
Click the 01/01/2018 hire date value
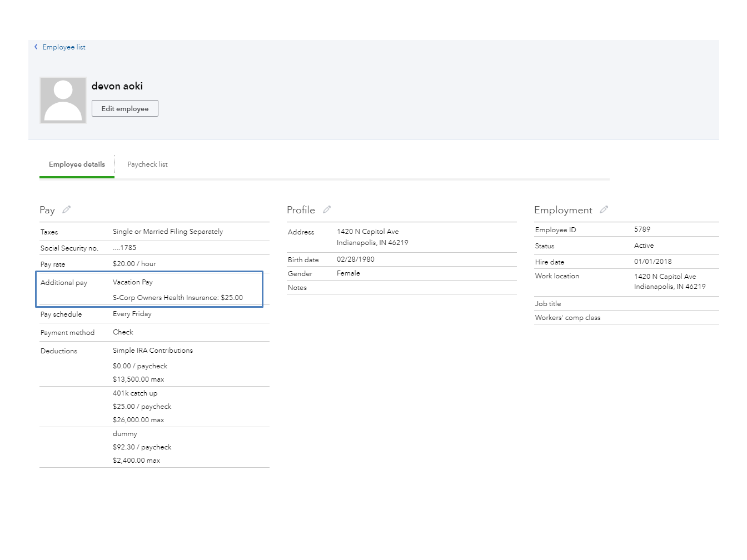point(653,262)
